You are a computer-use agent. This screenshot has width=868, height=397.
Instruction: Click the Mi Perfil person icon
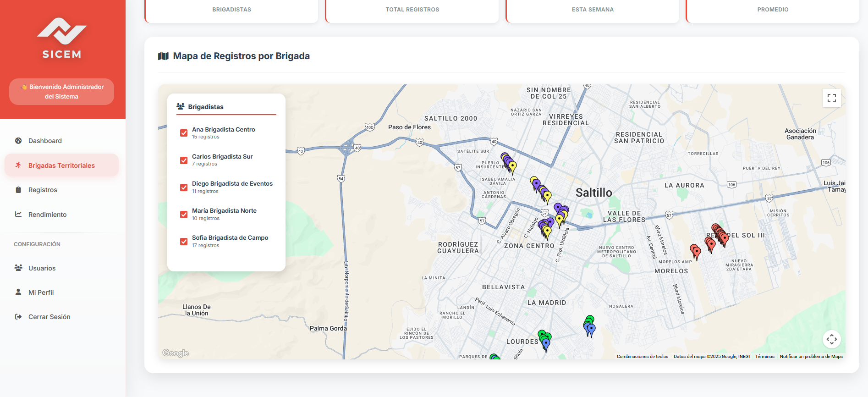click(x=18, y=292)
